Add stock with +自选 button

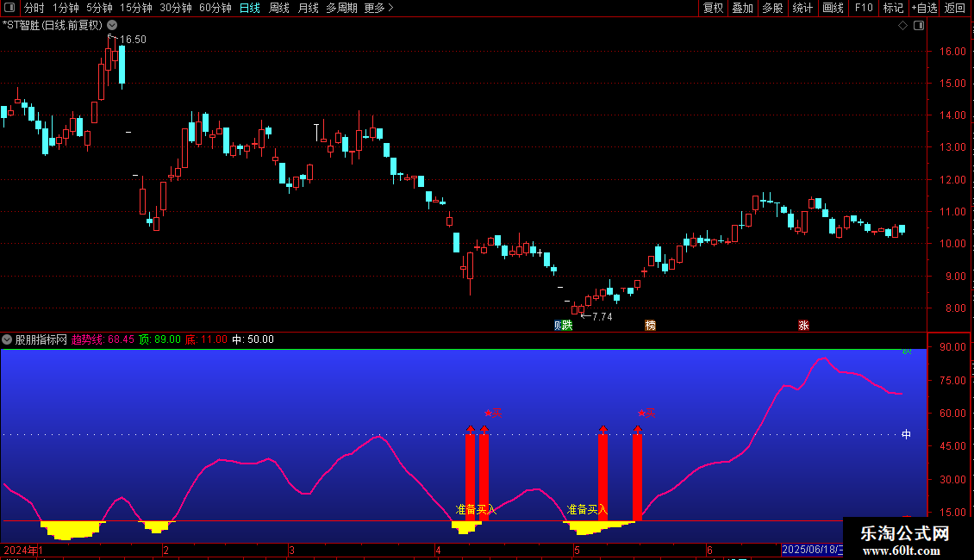[924, 8]
